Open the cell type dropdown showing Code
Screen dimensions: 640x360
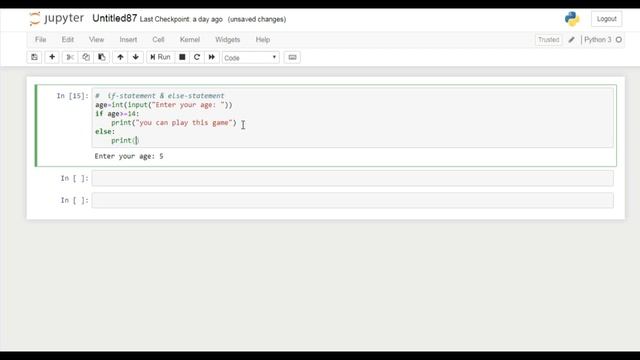[251, 58]
